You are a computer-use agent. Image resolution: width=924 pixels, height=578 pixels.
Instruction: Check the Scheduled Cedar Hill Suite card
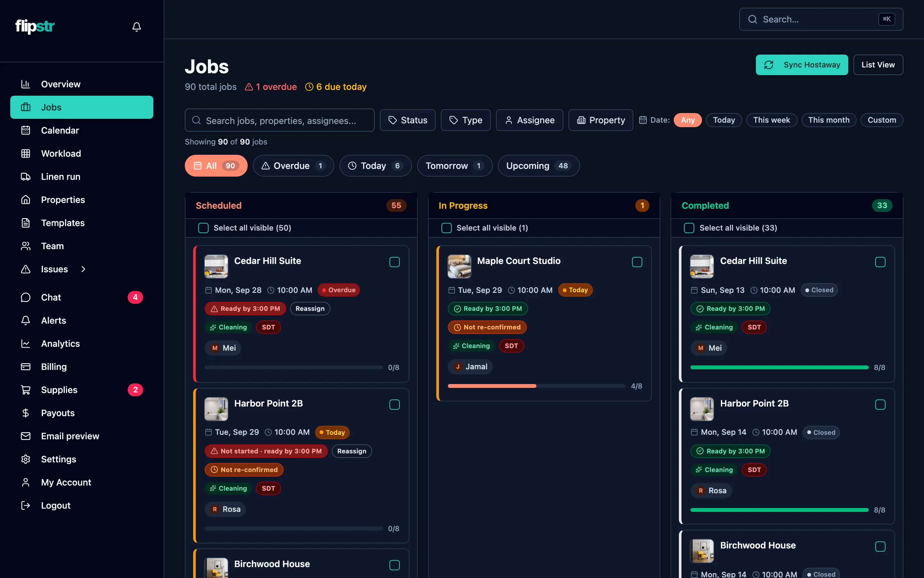coord(394,262)
